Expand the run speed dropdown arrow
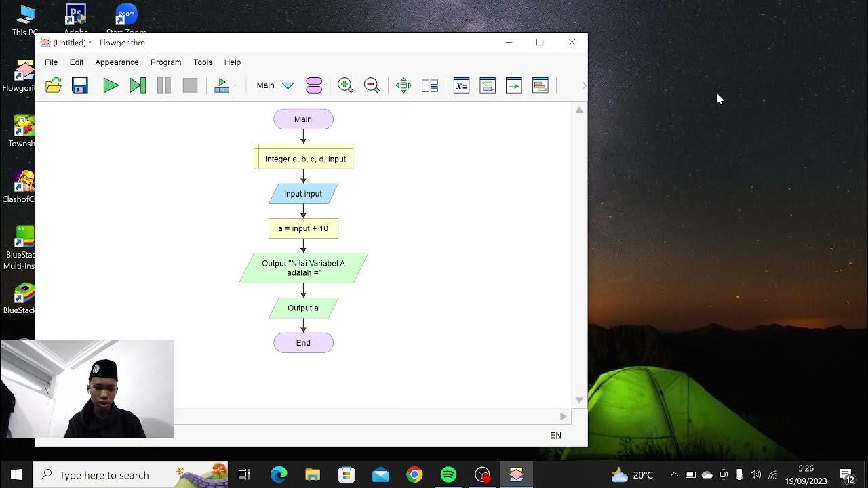Image resolution: width=868 pixels, height=488 pixels. (235, 86)
